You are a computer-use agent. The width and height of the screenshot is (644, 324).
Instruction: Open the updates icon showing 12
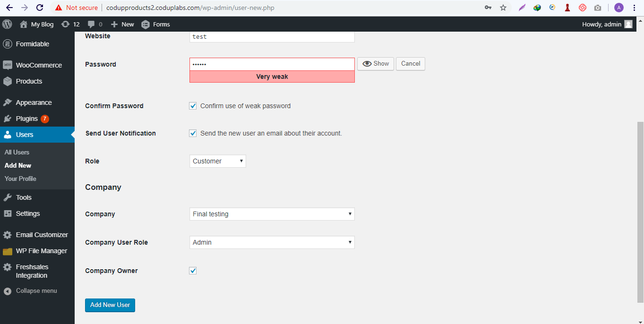(x=66, y=24)
